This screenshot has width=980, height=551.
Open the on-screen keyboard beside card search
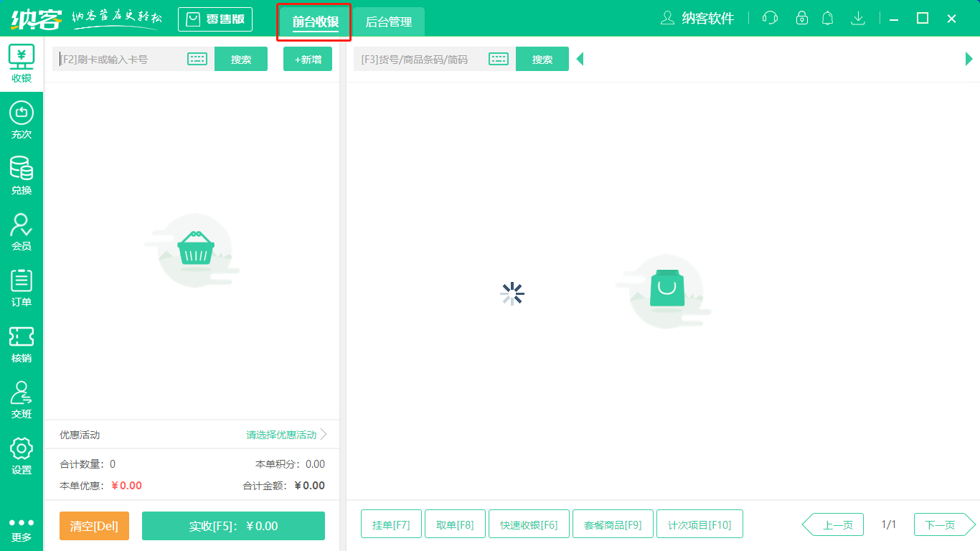coord(196,59)
